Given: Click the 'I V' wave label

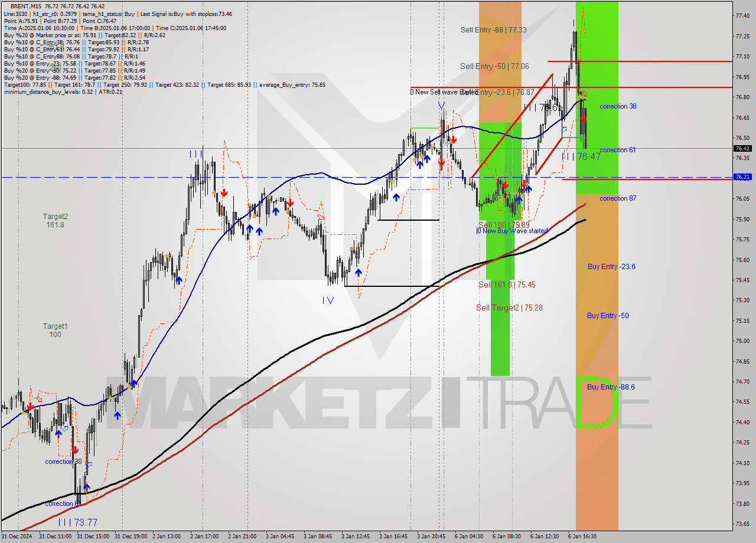Looking at the screenshot, I should click(328, 300).
